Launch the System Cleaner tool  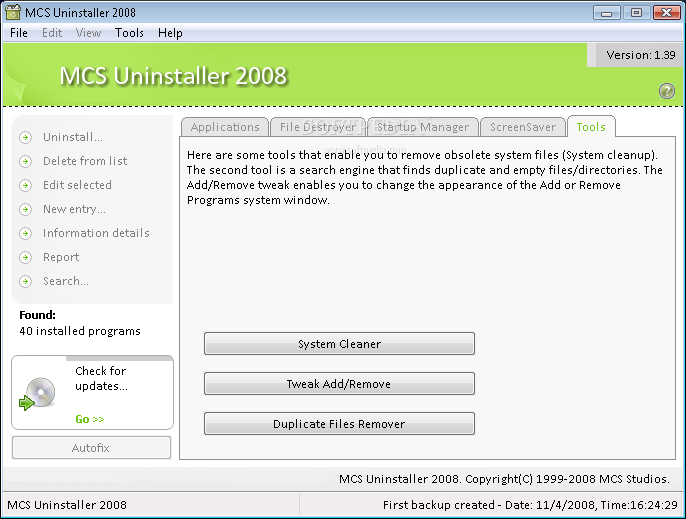click(x=340, y=344)
